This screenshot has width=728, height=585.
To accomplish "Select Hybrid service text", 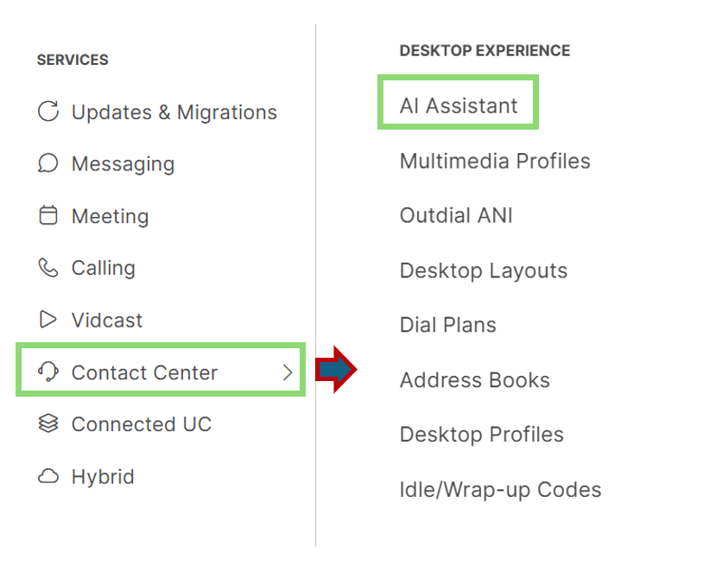I will [103, 476].
